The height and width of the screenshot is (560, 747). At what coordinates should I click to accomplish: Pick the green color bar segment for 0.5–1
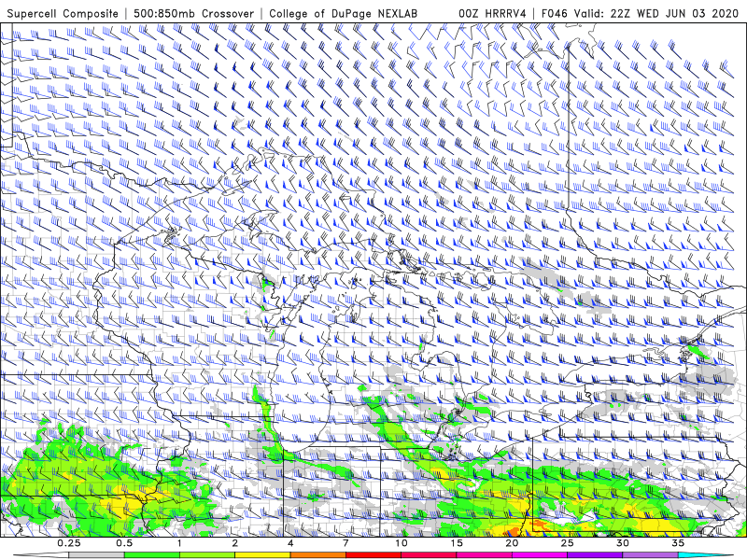pyautogui.click(x=152, y=555)
